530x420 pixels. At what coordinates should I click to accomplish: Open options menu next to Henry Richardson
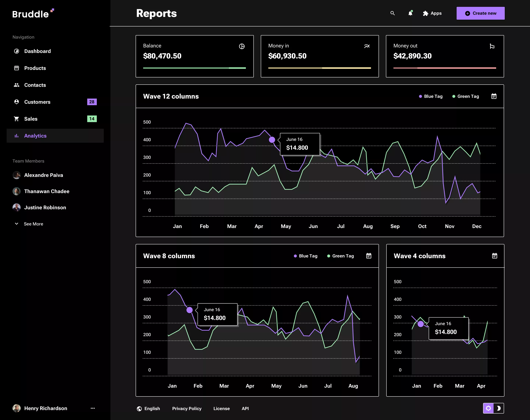tap(93, 408)
